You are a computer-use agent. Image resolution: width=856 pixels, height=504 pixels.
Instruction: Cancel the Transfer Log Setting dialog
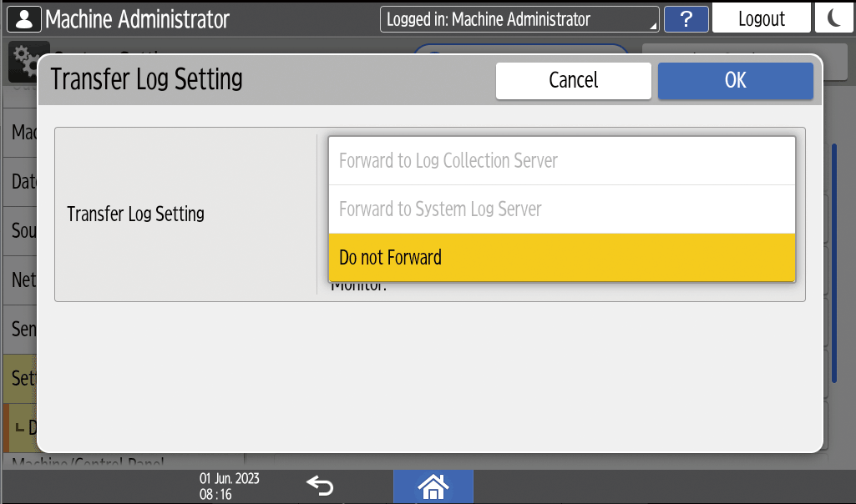pos(573,81)
